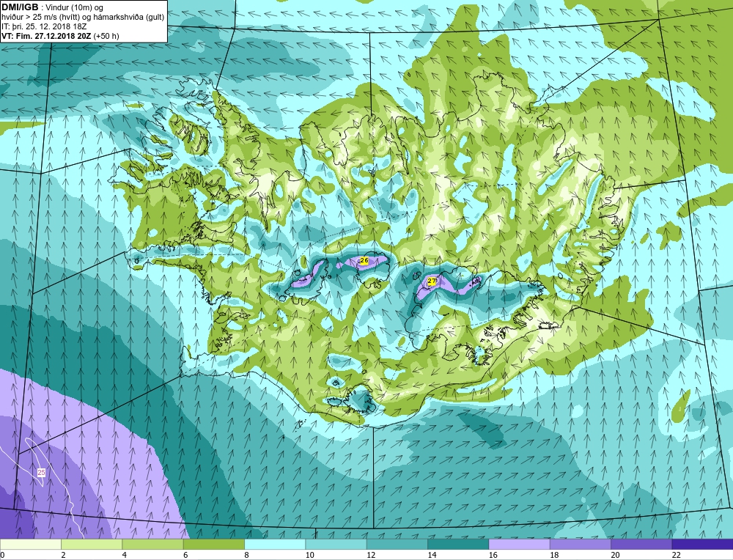Click the white '25' gust contour label
733x560 pixels.
click(x=42, y=473)
